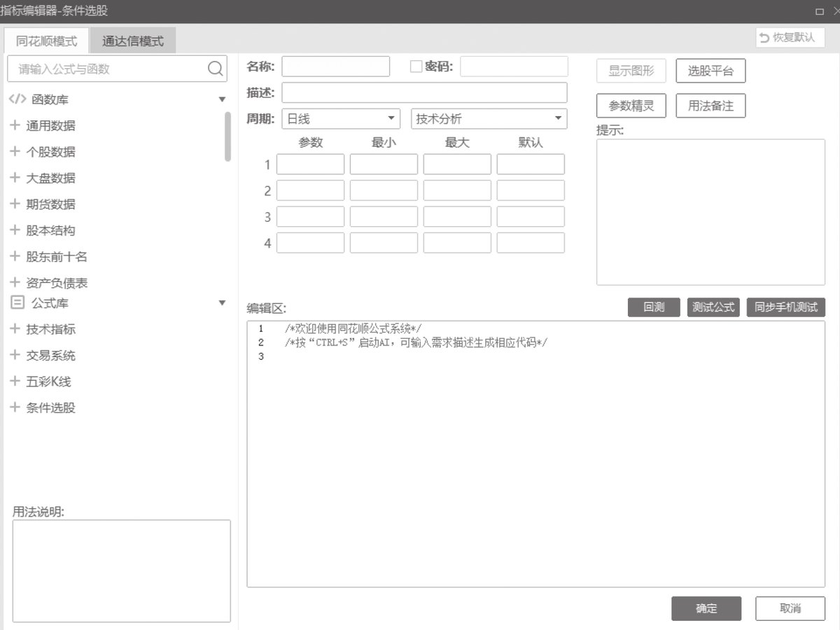Click row 1 默认 field
Viewport: 840px width, 630px height.
pos(531,164)
